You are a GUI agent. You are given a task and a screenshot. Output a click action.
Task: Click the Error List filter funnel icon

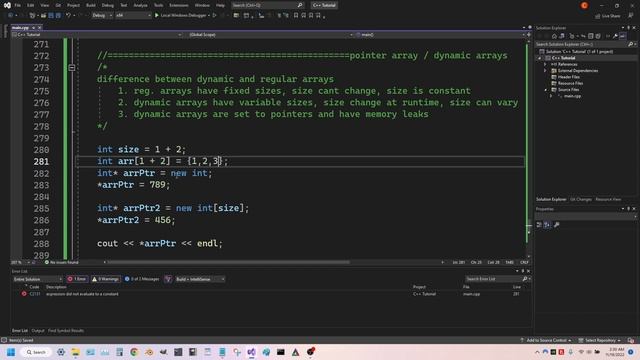pyautogui.click(x=168, y=279)
